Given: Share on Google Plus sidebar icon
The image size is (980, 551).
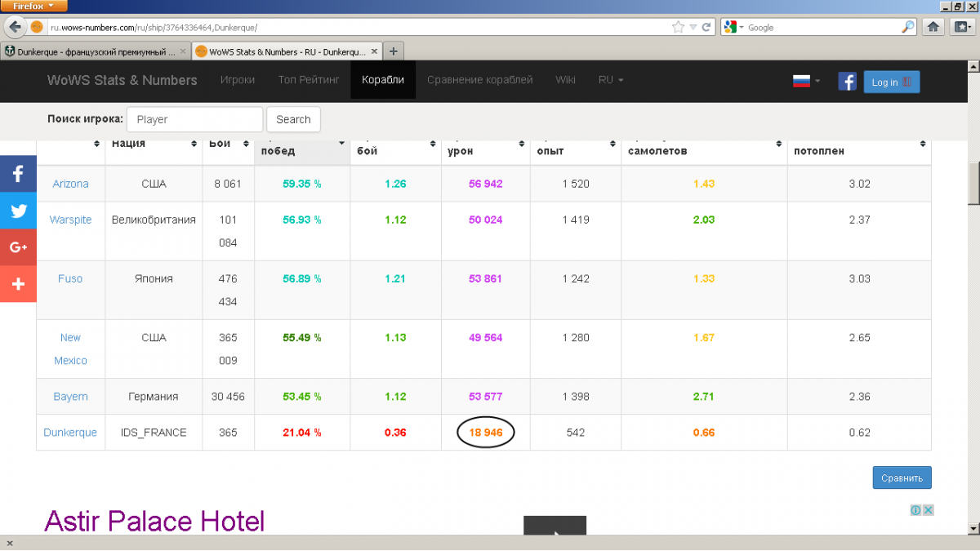Looking at the screenshot, I should (18, 247).
